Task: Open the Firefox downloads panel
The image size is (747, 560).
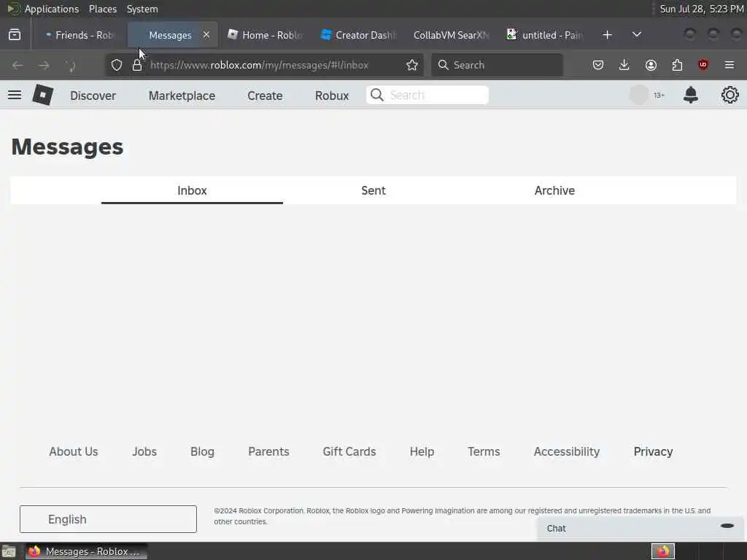Action: 624,65
